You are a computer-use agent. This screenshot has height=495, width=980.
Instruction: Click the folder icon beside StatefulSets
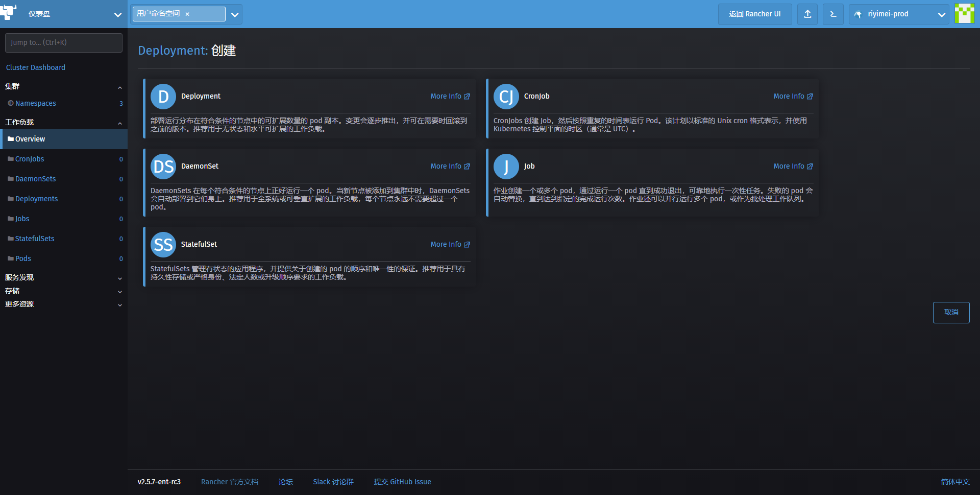11,239
